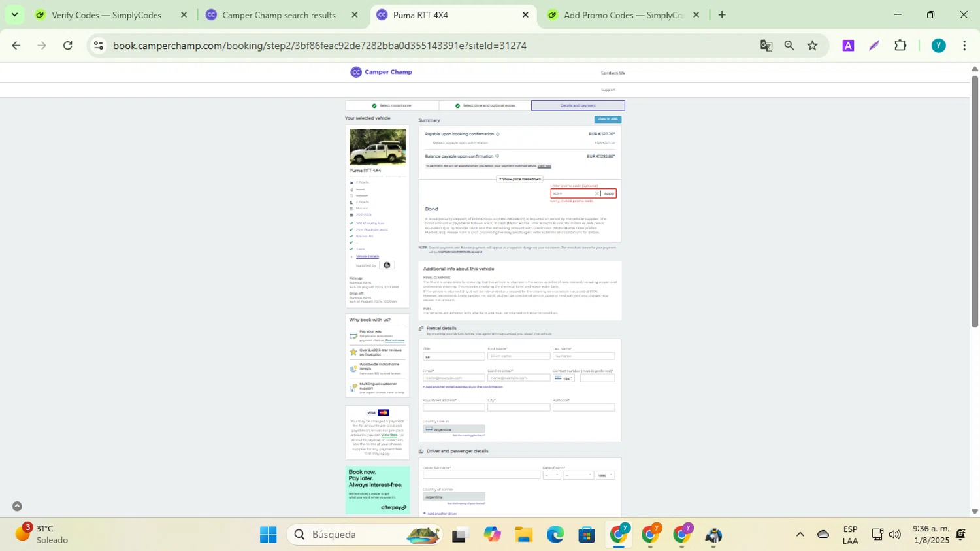Open Microsoft Edge from the taskbar

(555, 535)
